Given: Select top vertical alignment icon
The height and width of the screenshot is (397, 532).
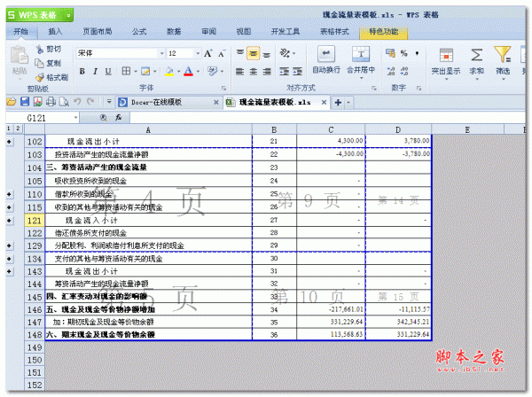Looking at the screenshot, I should pyautogui.click(x=240, y=53).
